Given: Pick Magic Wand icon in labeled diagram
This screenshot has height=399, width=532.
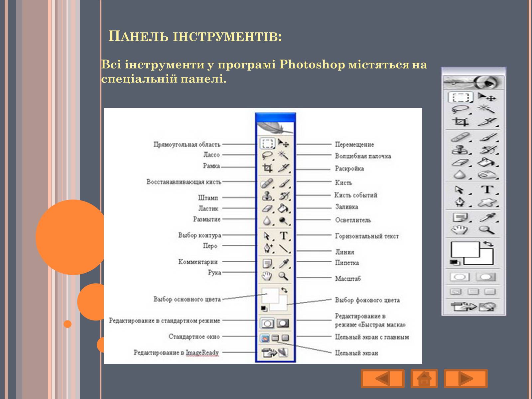Looking at the screenshot, I should point(283,155).
